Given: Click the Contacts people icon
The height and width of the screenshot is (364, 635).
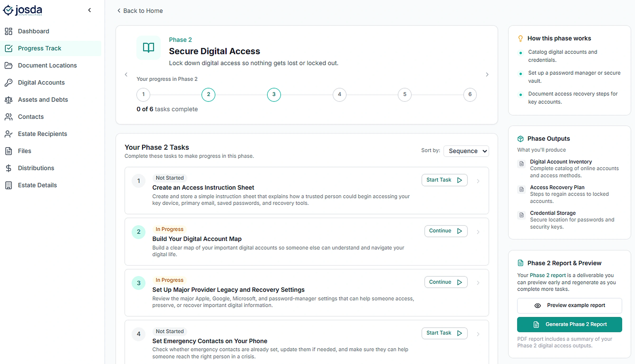Looking at the screenshot, I should point(9,117).
